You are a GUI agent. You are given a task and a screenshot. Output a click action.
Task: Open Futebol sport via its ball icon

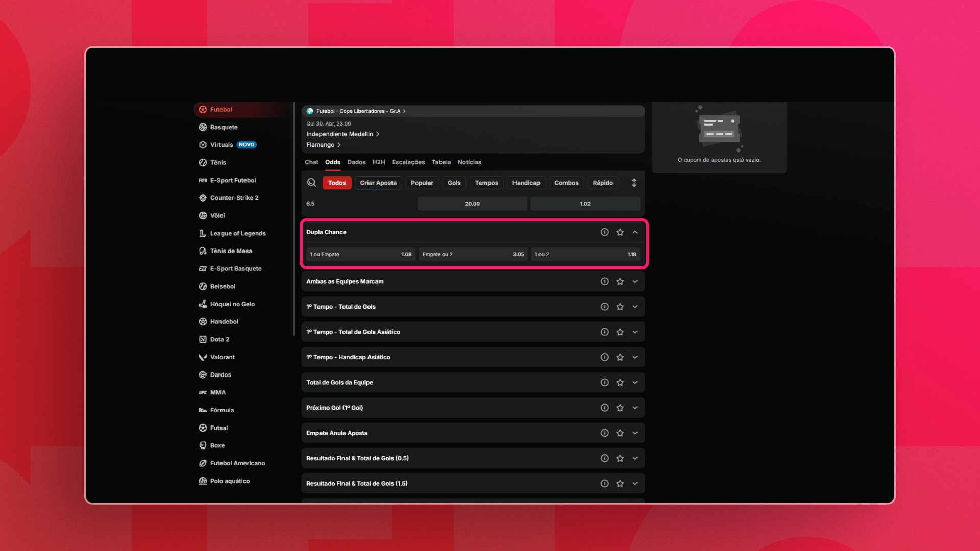[x=203, y=110]
